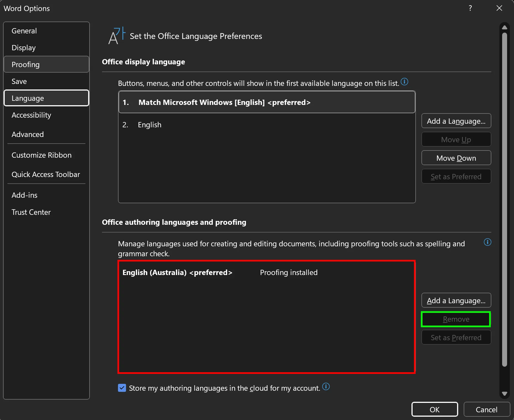Open the Trust Center category
This screenshot has height=420, width=514.
tap(46, 212)
